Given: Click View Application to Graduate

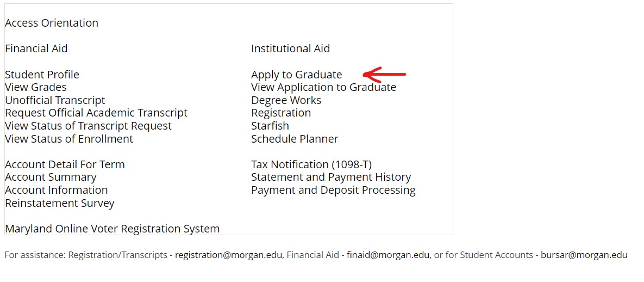Looking at the screenshot, I should 323,87.
